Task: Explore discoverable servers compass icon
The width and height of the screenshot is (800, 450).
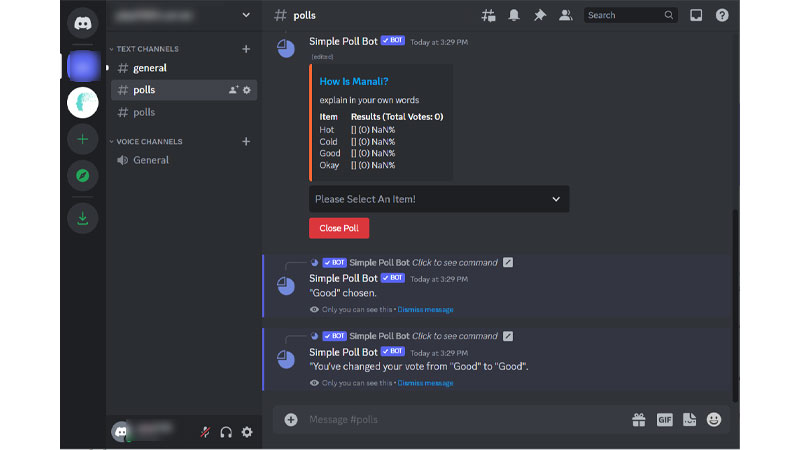Action: pyautogui.click(x=83, y=176)
